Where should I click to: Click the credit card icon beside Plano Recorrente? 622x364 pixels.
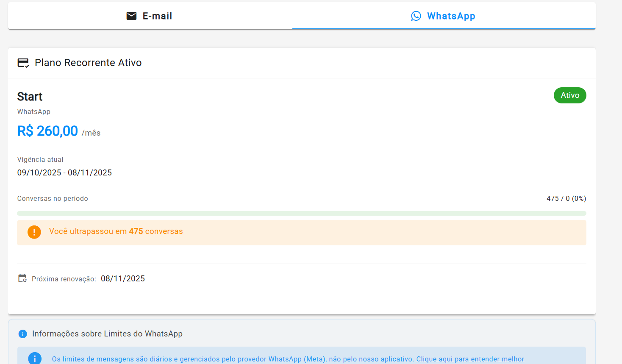tap(23, 63)
